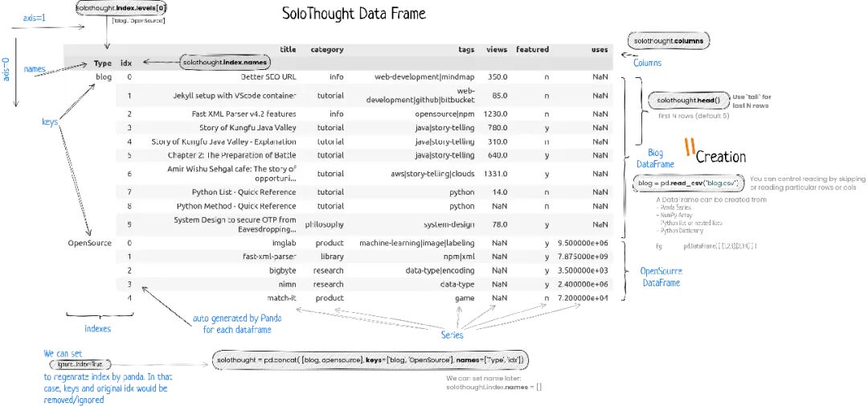868x407 pixels.
Task: Click the pd.concat code box
Action: tap(371, 360)
